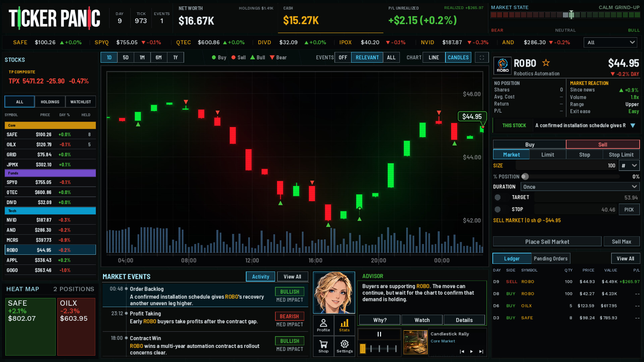Turn chart events OFF
The width and height of the screenshot is (644, 362).
[x=343, y=57]
